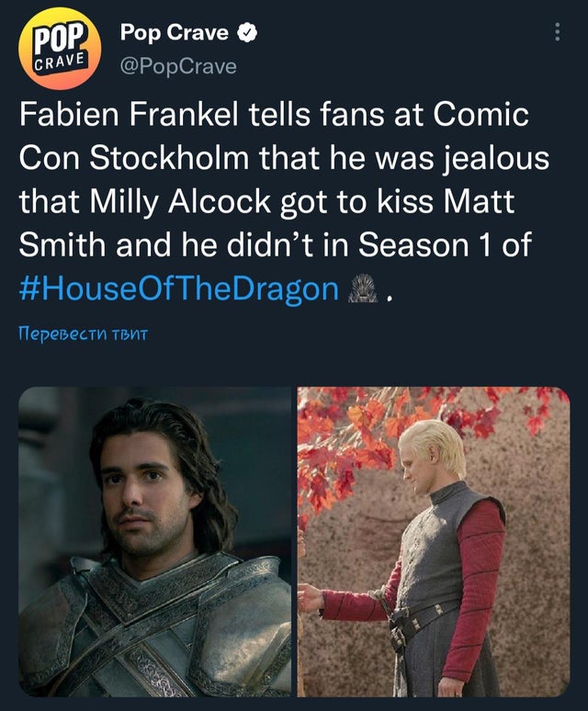Open the #HouseOfTheDragon hashtag
Image resolution: width=588 pixels, height=711 pixels.
coord(179,288)
